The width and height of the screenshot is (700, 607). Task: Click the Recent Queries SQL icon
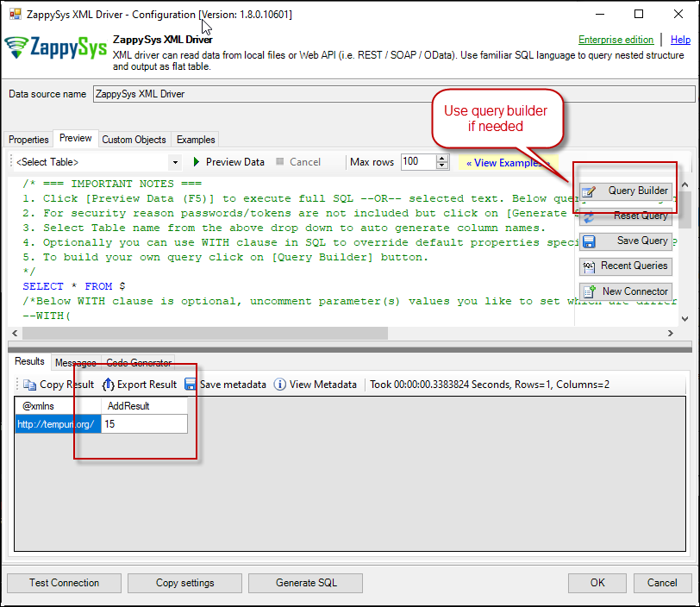(x=590, y=266)
